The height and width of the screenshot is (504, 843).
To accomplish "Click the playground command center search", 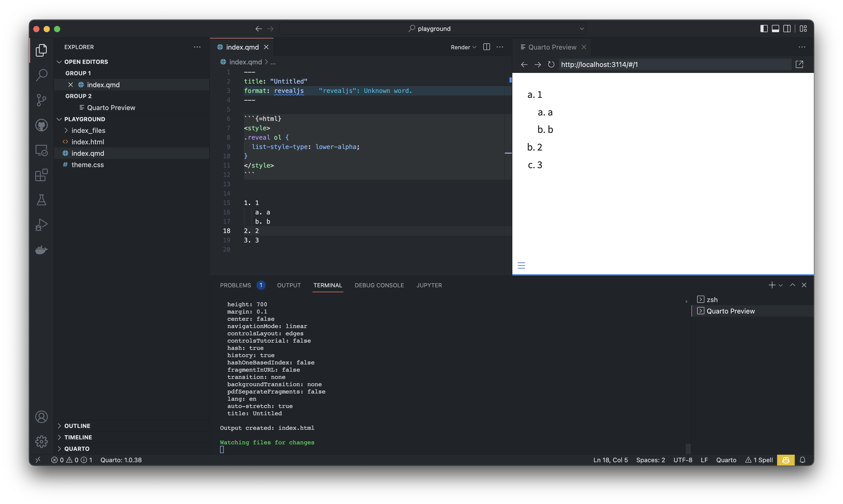I will coord(433,29).
